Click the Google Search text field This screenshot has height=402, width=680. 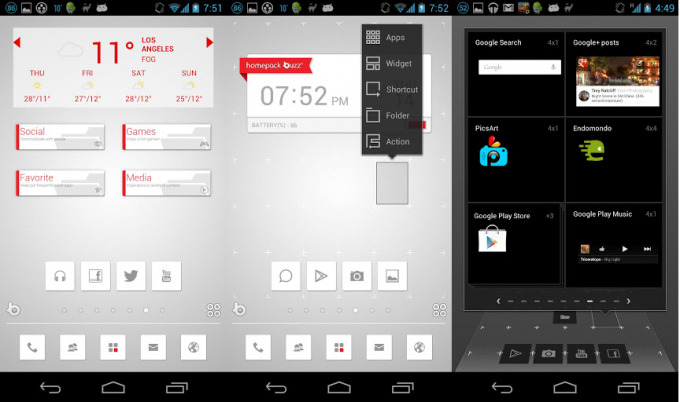[510, 67]
